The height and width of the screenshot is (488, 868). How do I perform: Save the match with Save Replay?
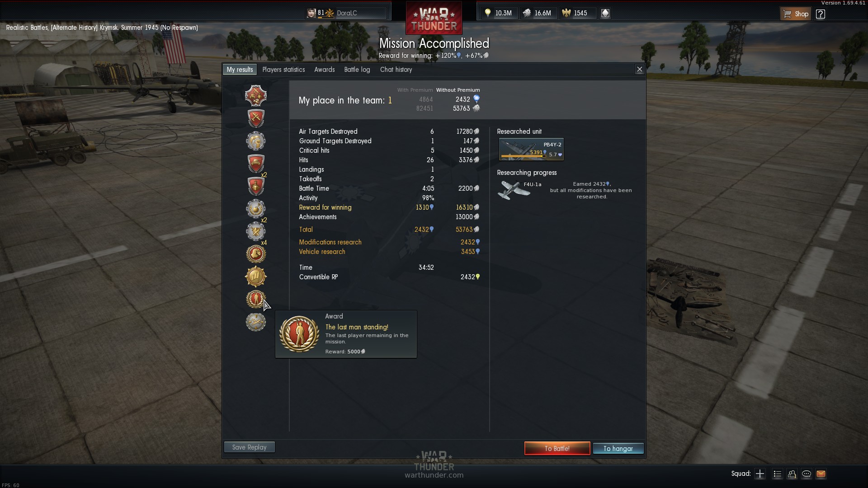(x=250, y=447)
